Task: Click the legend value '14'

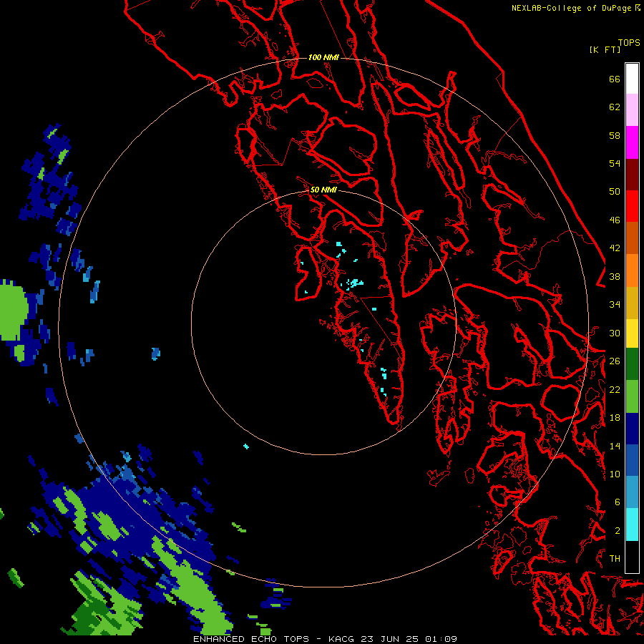Action: click(615, 446)
